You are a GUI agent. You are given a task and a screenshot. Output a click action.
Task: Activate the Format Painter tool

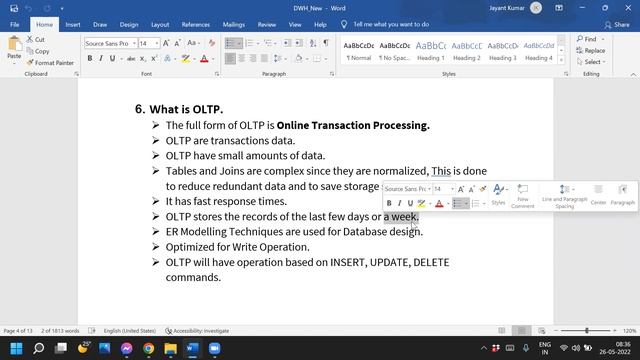tap(50, 63)
